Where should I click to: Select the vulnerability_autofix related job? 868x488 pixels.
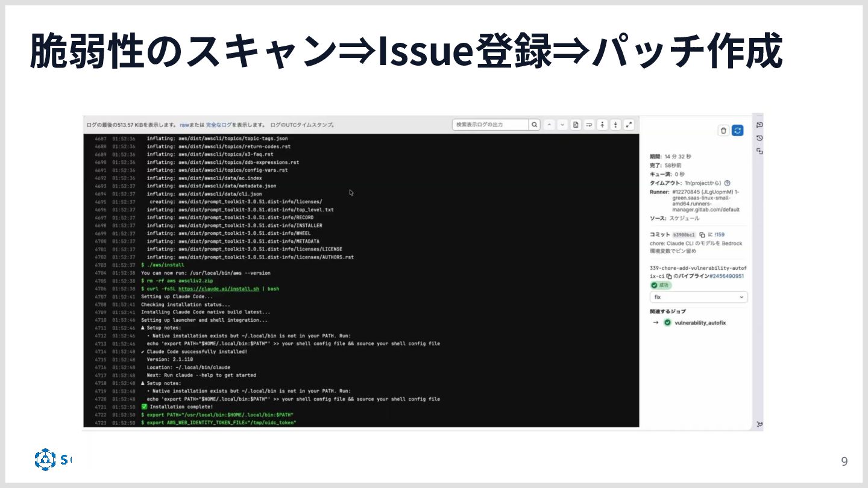pyautogui.click(x=700, y=323)
